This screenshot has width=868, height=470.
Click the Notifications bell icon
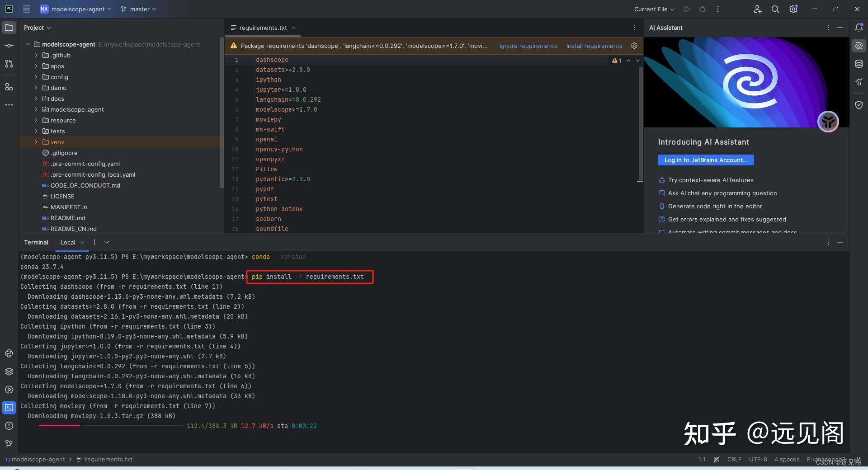(859, 28)
